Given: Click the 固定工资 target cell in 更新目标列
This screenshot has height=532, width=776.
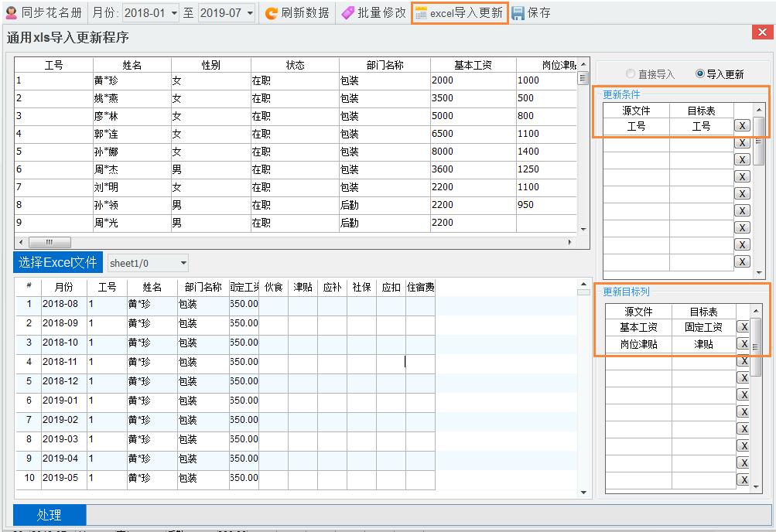Looking at the screenshot, I should (703, 327).
